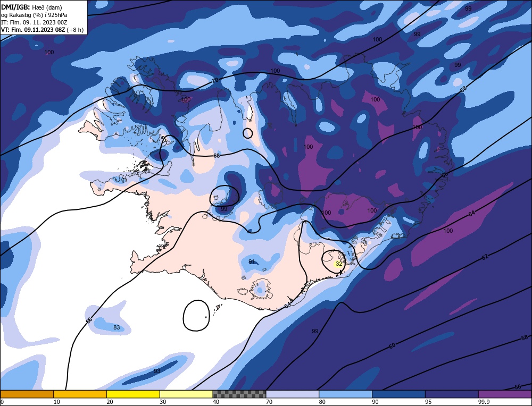
Task: Click the orange 0-10 legend color band
Action: 27,394
